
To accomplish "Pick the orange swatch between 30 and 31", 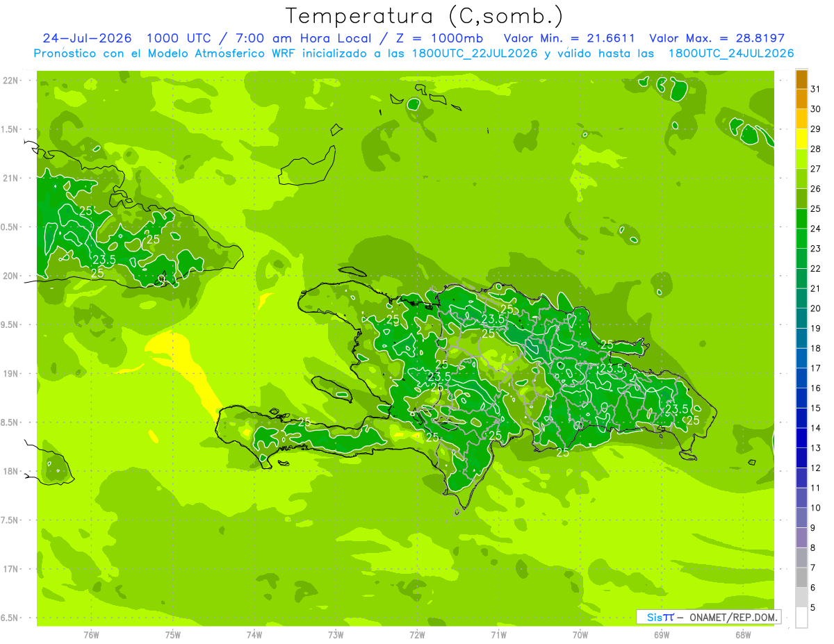I will point(801,99).
